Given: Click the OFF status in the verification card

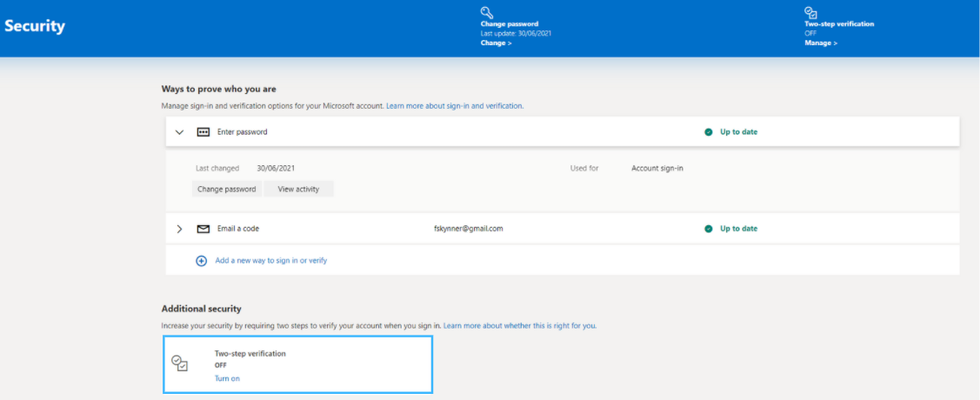Looking at the screenshot, I should (x=221, y=365).
